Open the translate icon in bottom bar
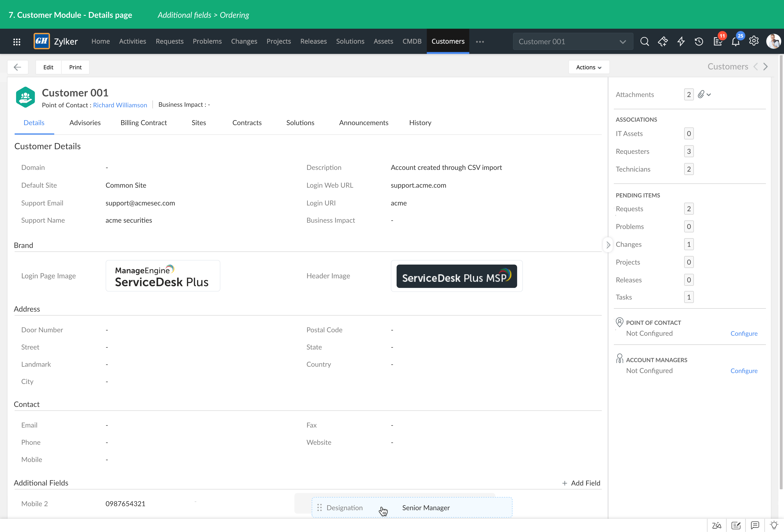Screen dimensions: 784x532 [717, 525]
